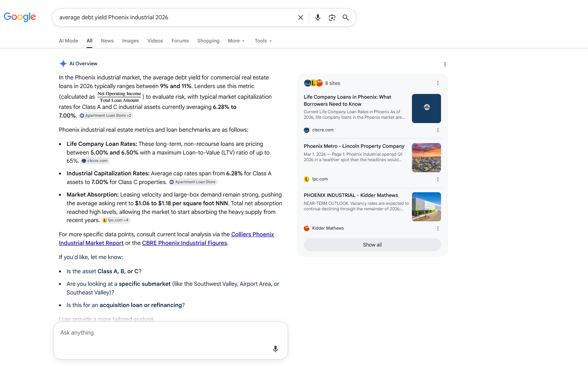Open Google Lens image search

(332, 17)
